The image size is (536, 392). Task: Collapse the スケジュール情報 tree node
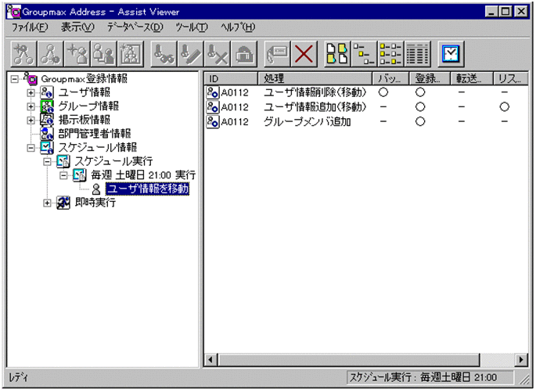pyautogui.click(x=31, y=147)
